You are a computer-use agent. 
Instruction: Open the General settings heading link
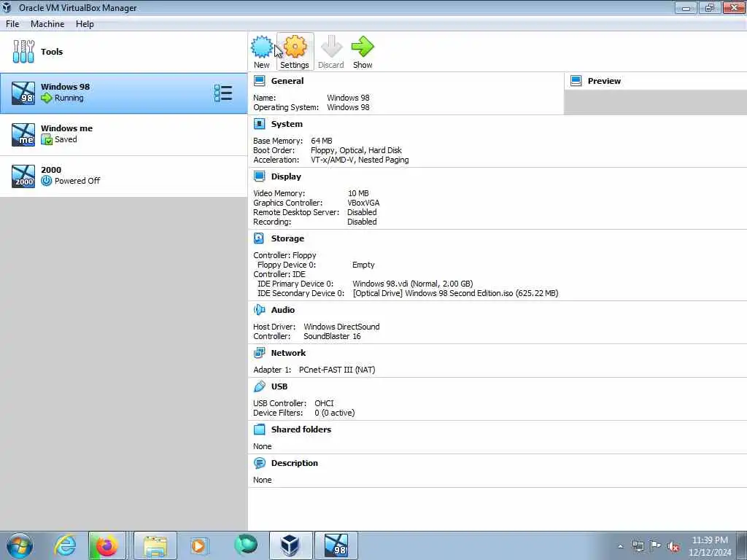pyautogui.click(x=287, y=81)
